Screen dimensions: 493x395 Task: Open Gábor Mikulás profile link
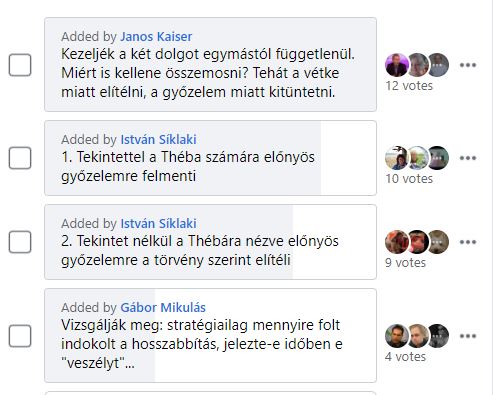click(x=163, y=307)
